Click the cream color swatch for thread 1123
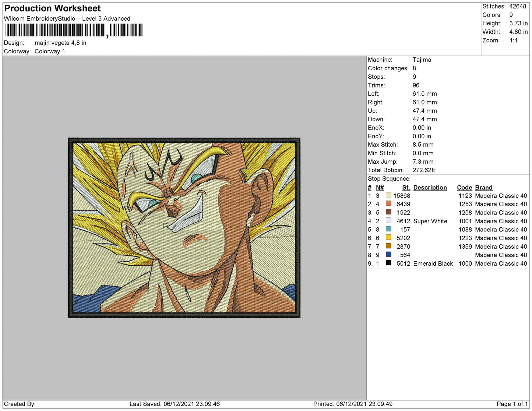Viewport: 532px width, 411px height. click(388, 195)
